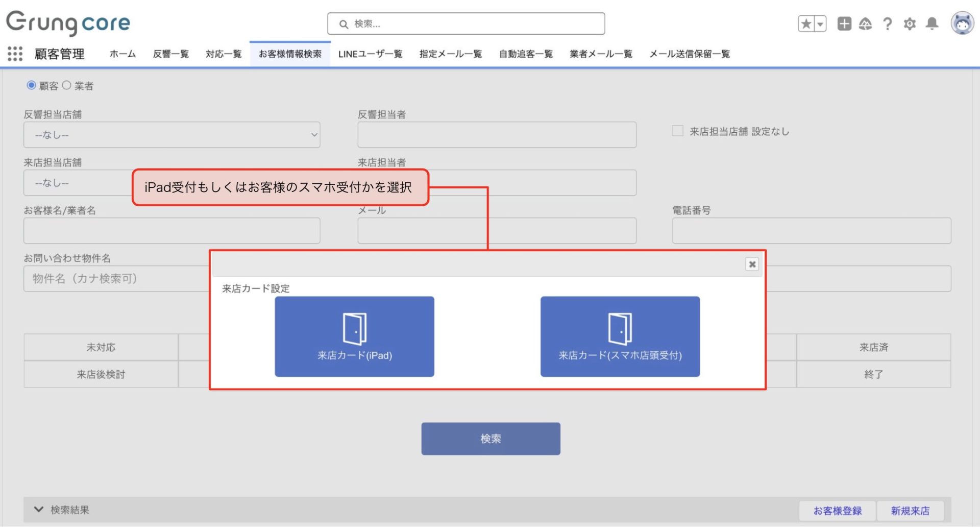The image size is (980, 531).
Task: Click the 新規来店 button
Action: 910,511
